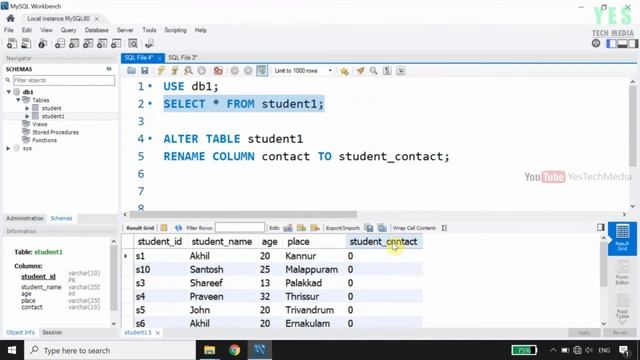Click the add row icon in Edit group
Image resolution: width=640 pixels, height=360 pixels.
[301, 228]
